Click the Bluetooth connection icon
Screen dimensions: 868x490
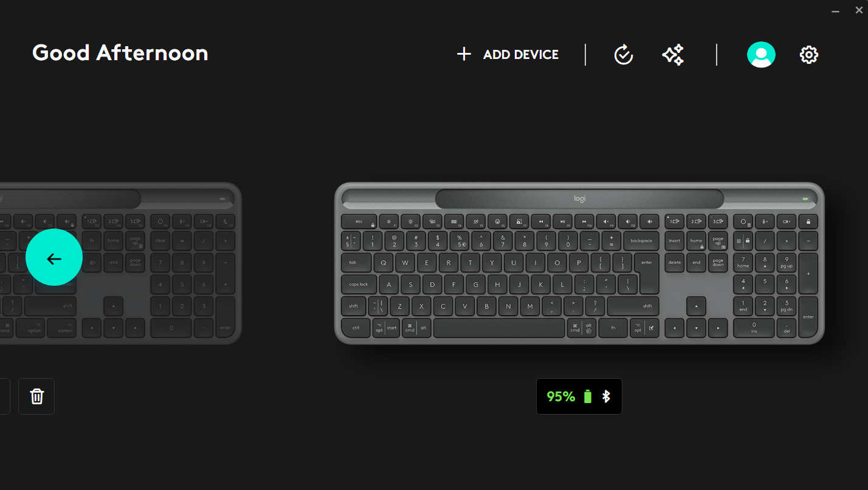click(606, 396)
